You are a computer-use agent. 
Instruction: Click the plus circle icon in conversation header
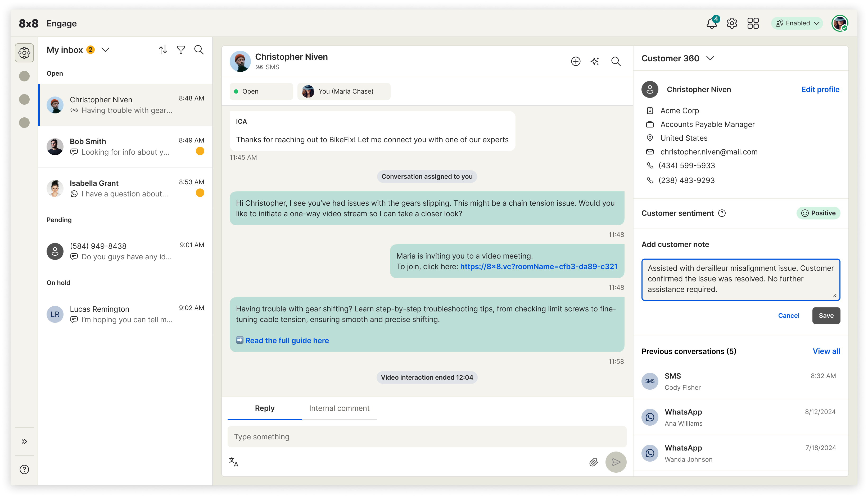[x=576, y=61]
